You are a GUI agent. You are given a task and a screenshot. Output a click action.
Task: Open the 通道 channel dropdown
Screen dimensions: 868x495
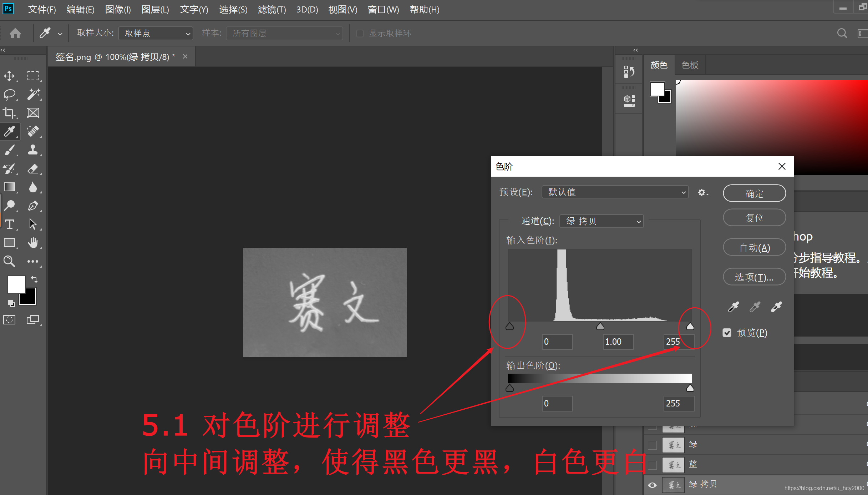point(601,221)
